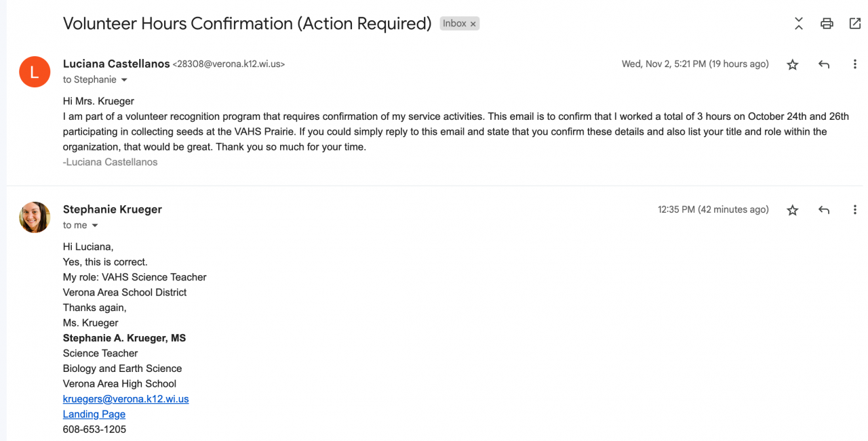
Task: Click the sender name Luciana Castellanos
Action: [x=116, y=64]
